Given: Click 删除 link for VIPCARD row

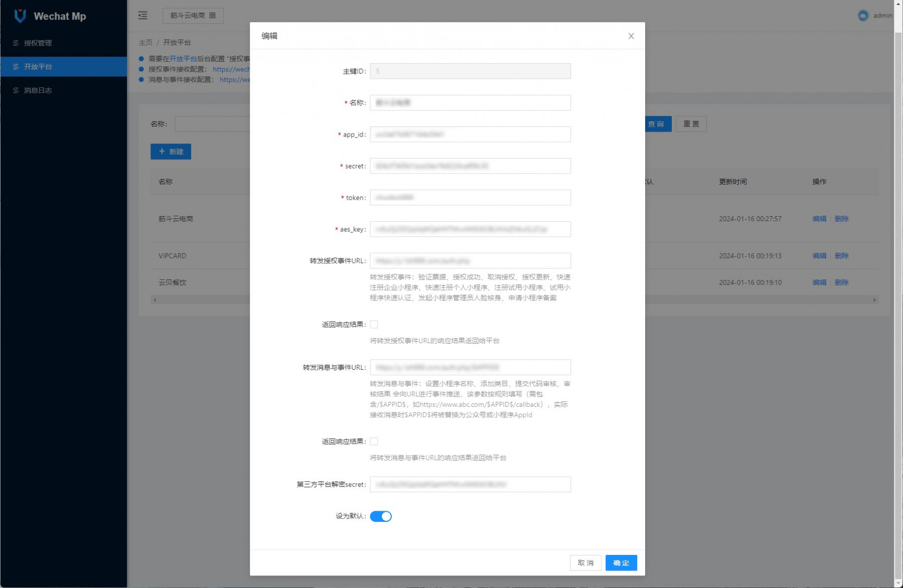Looking at the screenshot, I should 841,256.
